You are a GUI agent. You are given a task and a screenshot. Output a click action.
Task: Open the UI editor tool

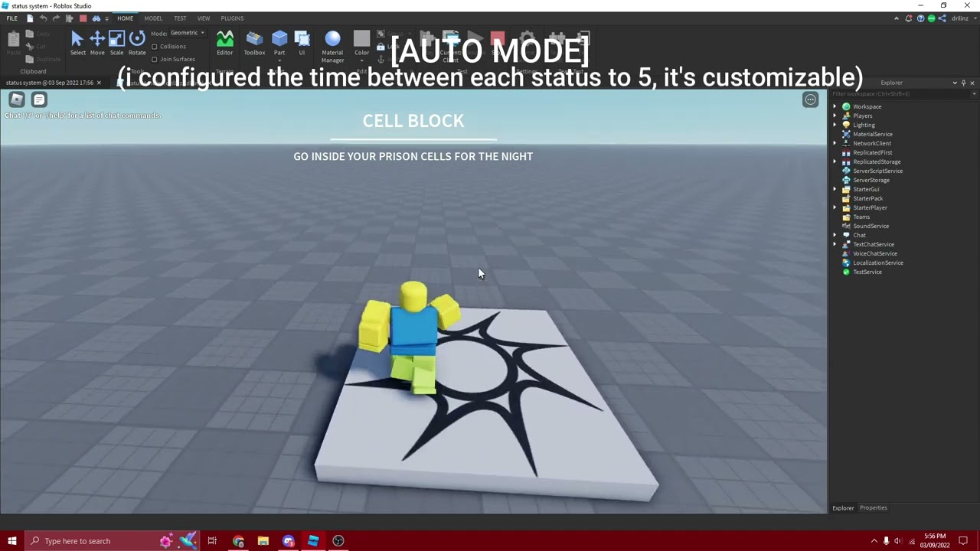[x=302, y=44]
